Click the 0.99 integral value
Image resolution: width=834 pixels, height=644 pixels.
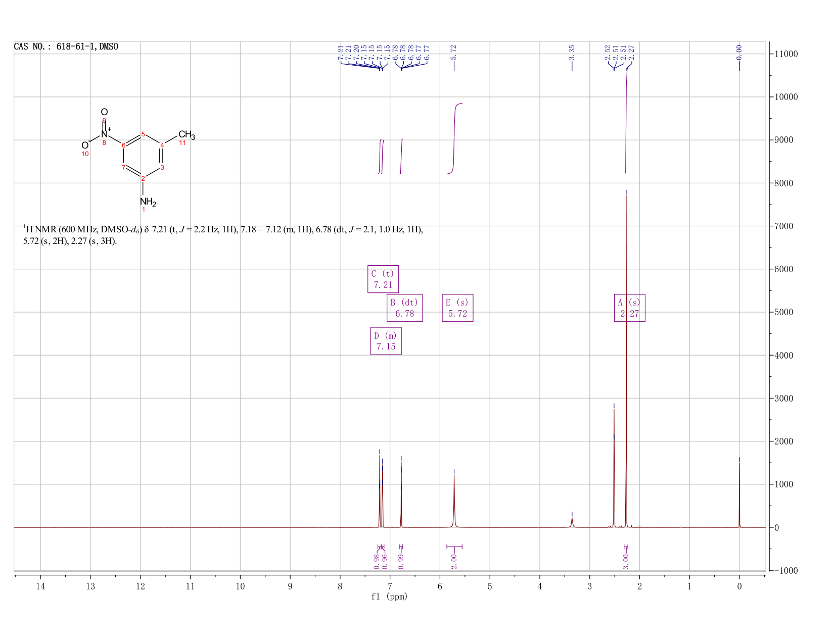pos(401,561)
